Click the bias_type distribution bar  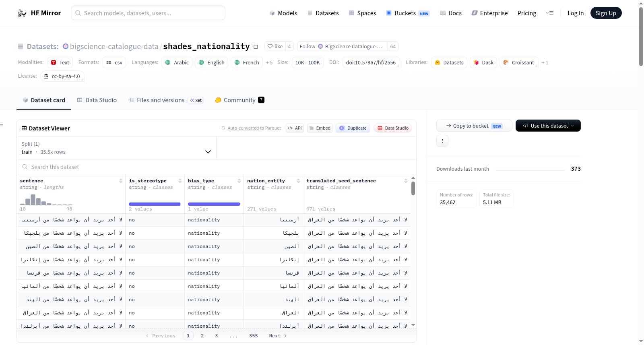(214, 204)
